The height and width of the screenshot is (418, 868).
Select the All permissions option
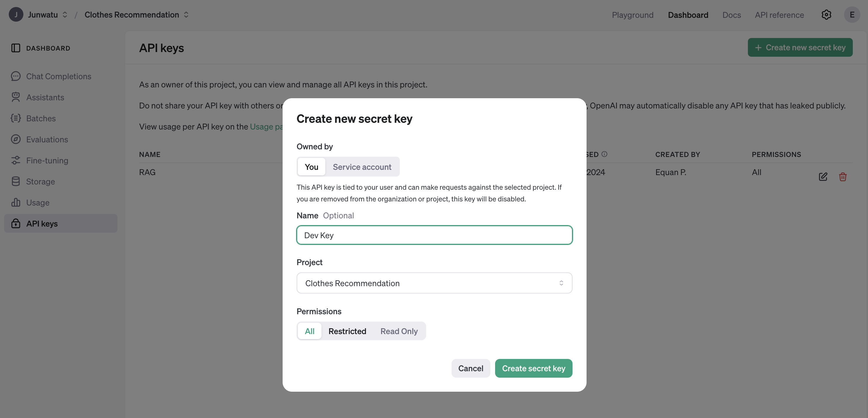click(x=309, y=331)
